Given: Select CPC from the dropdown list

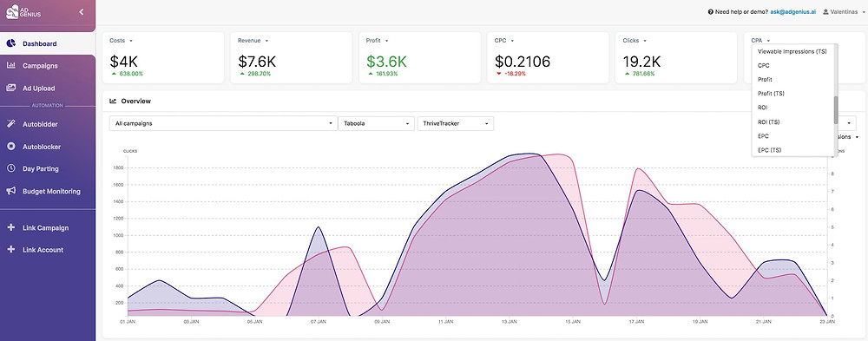Looking at the screenshot, I should click(x=792, y=65).
